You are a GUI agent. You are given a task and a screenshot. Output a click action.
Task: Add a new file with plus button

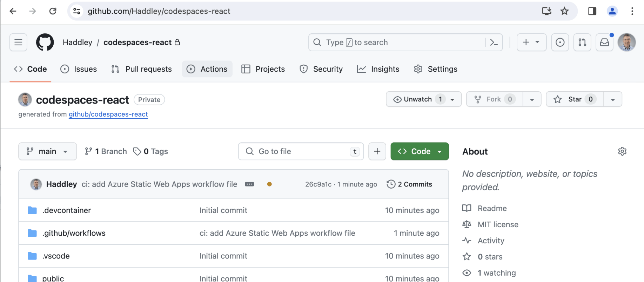click(x=377, y=151)
